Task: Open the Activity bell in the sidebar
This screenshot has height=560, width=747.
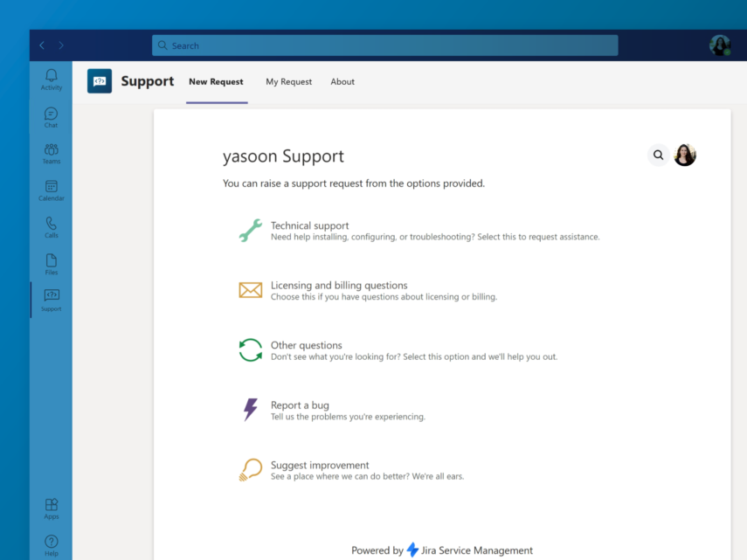Action: tap(52, 80)
